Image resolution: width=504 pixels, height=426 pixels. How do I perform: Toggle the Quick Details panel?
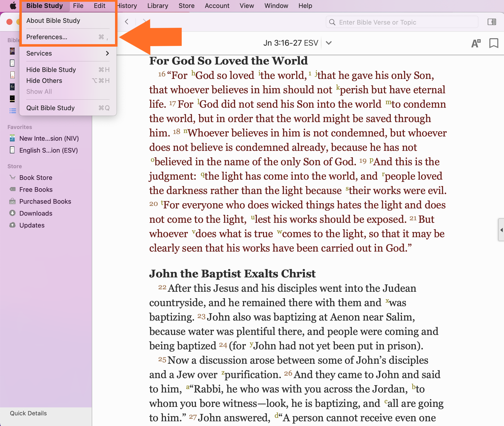click(28, 413)
